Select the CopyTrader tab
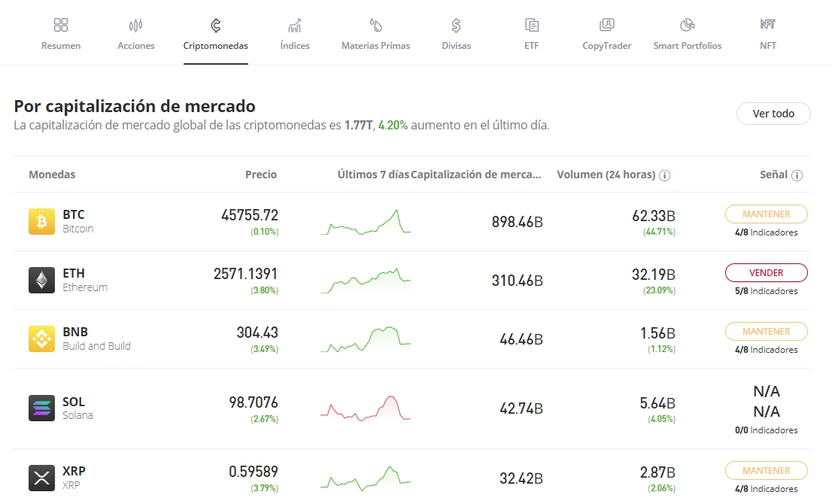 (x=606, y=35)
